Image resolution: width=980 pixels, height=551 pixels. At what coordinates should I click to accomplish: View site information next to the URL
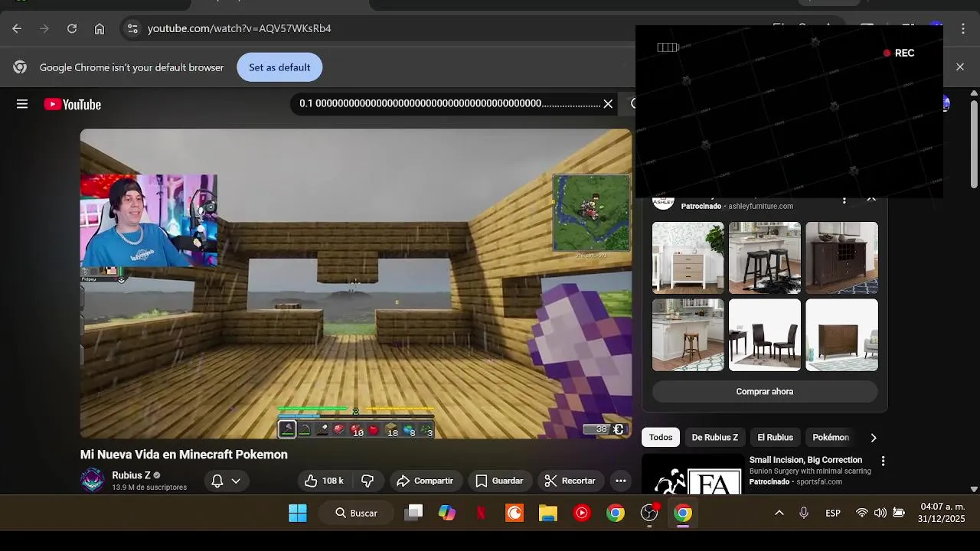[x=132, y=28]
